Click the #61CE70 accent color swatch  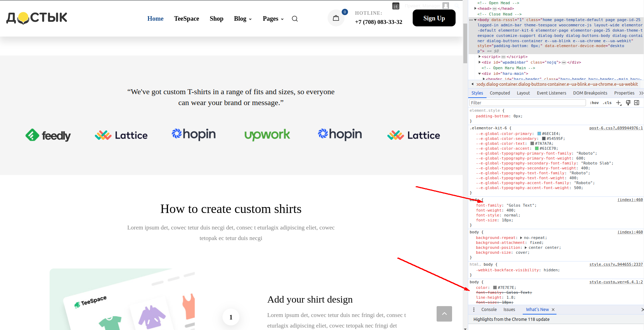click(537, 149)
